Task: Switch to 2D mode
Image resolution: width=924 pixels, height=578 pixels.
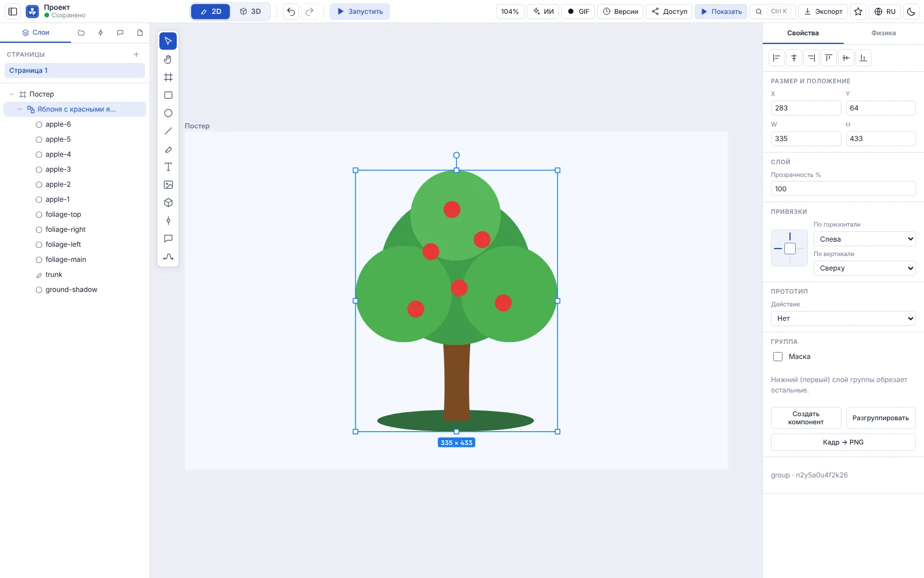Action: point(211,12)
